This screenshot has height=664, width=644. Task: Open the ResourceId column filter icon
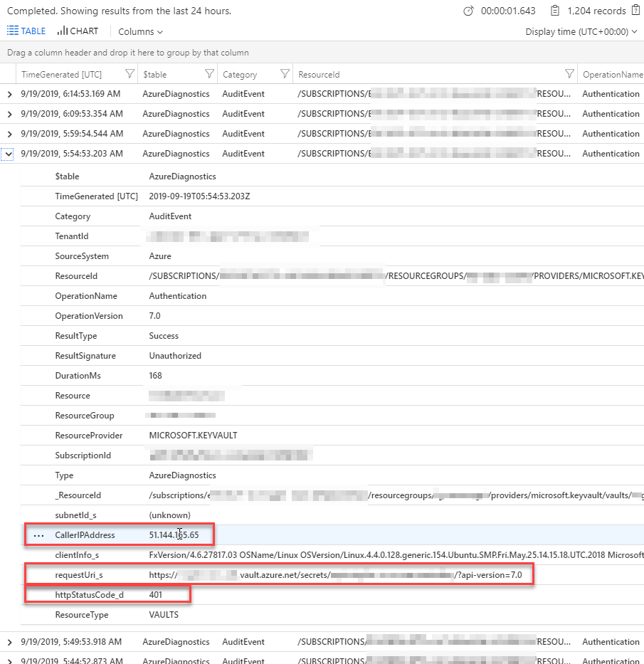coord(569,74)
